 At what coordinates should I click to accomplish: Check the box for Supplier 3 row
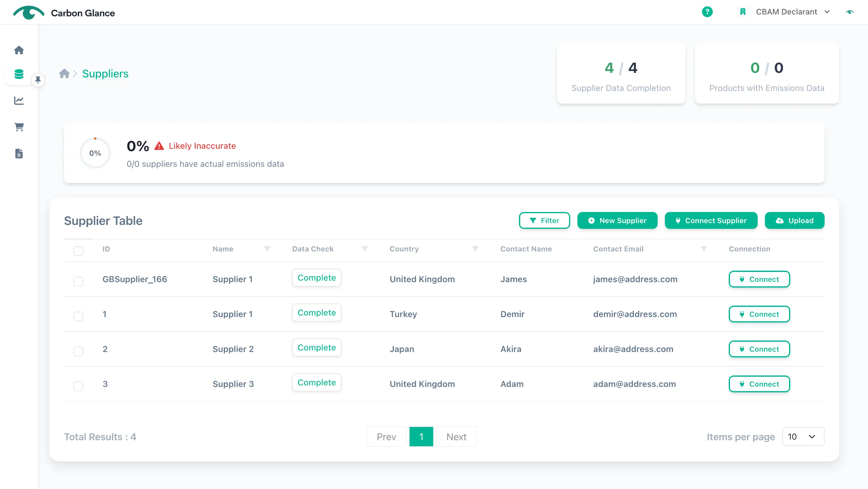(78, 386)
